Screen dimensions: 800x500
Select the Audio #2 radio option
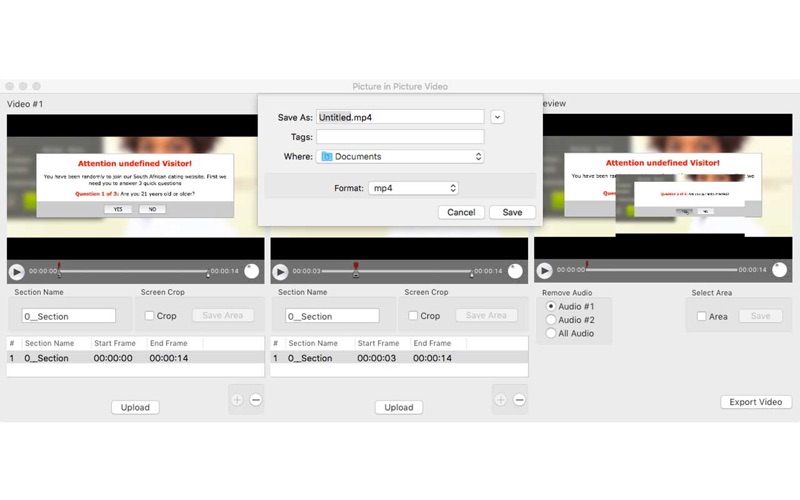550,320
